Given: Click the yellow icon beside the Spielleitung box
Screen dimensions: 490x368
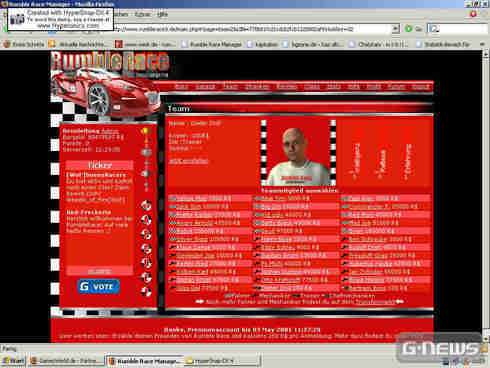Looking at the screenshot, I should (145, 131).
